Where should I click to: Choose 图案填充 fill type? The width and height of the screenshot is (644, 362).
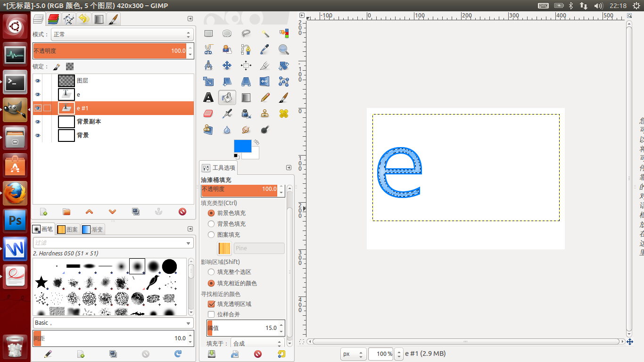[x=211, y=235]
